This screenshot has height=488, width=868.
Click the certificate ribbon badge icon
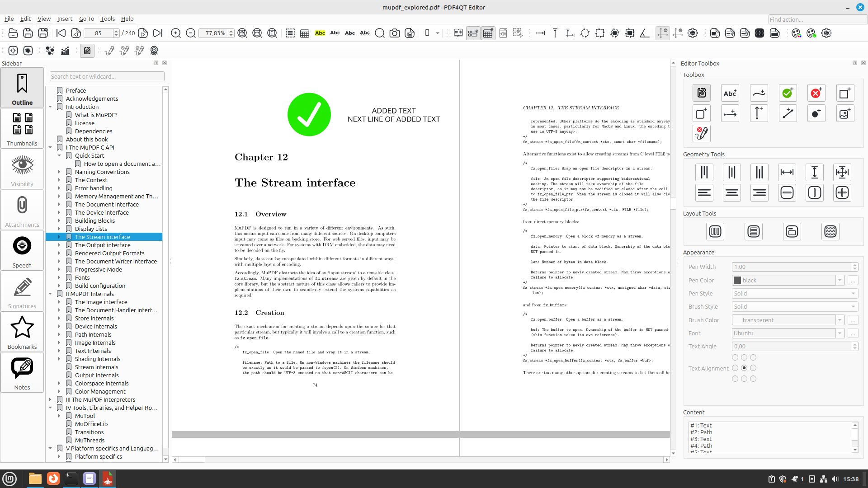pos(154,51)
